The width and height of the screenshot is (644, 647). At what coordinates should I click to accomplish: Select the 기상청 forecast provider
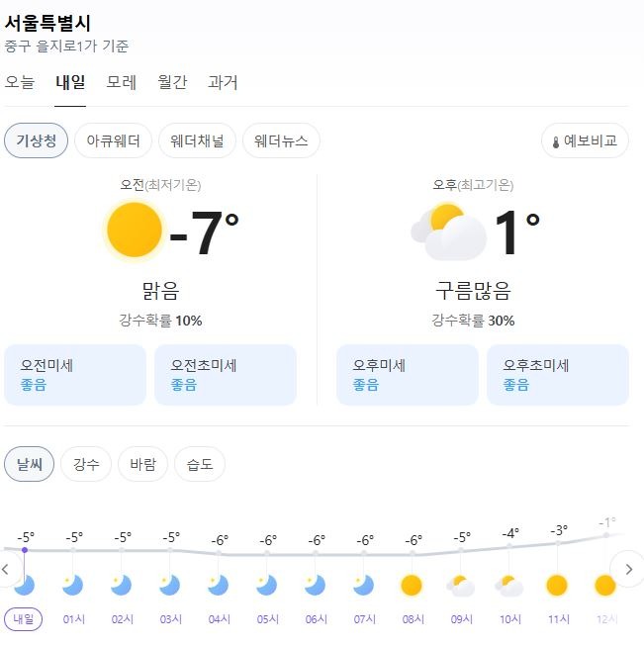point(36,140)
